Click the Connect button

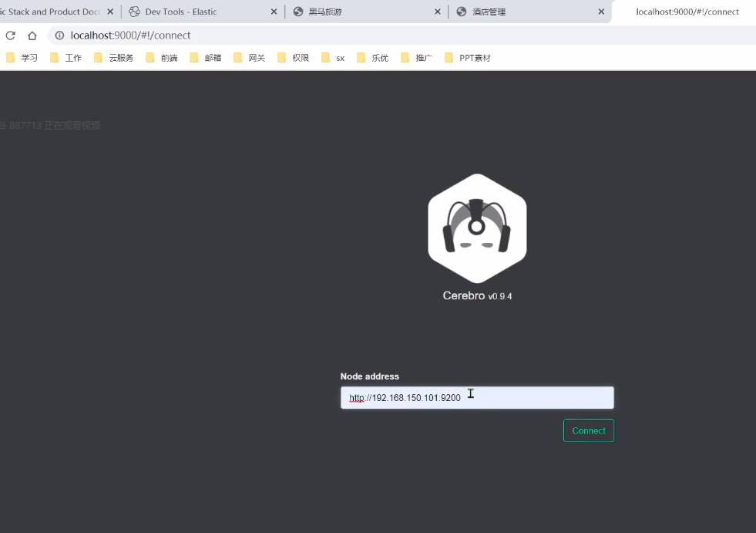[x=589, y=430]
